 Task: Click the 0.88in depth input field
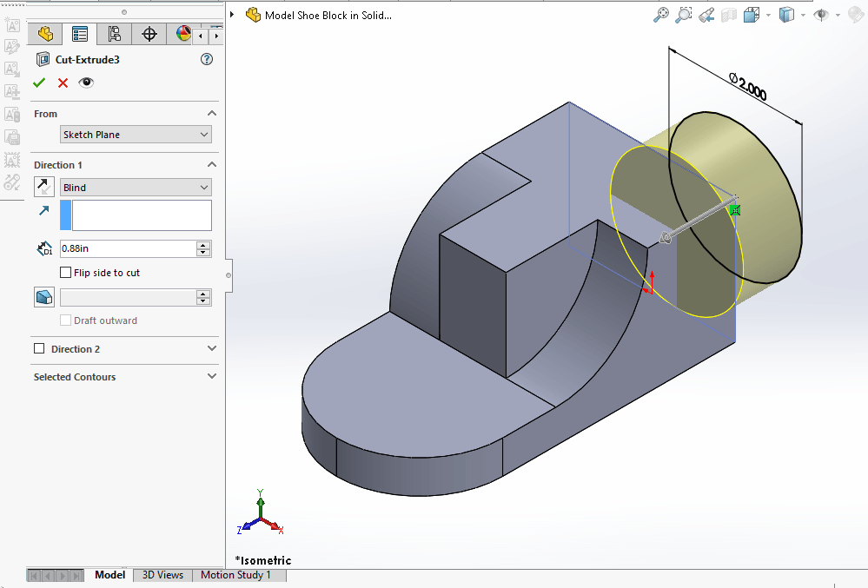[x=127, y=249]
